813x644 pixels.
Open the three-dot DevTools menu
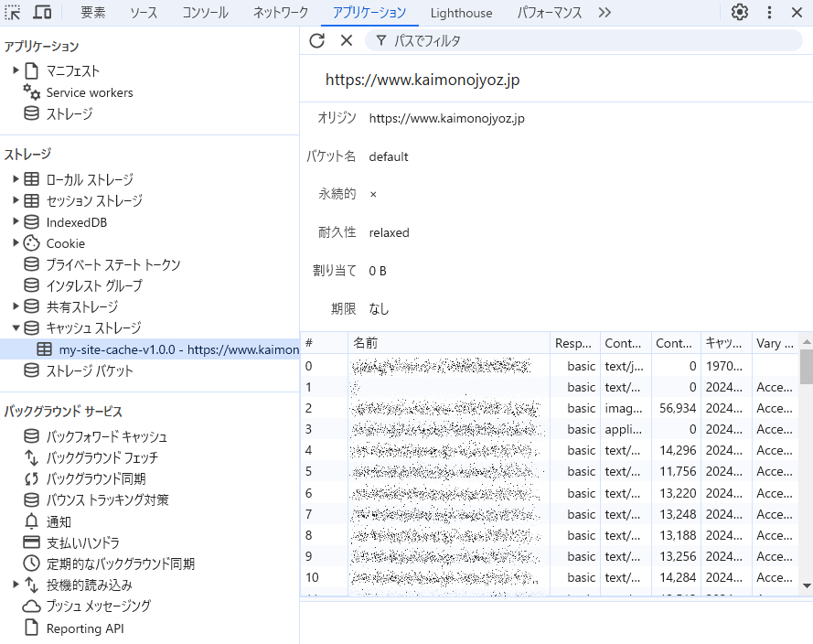[x=769, y=12]
